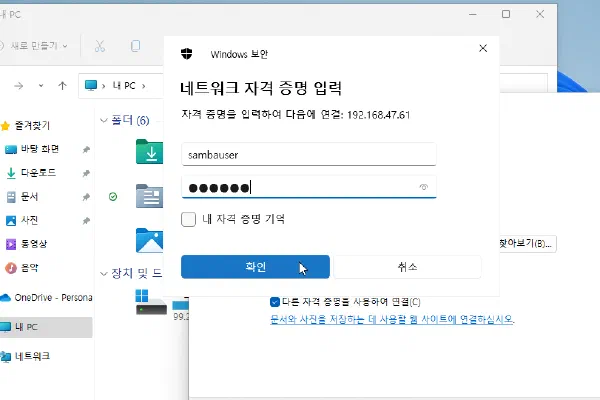
Task: Click the up directory arrow
Action: click(x=62, y=86)
